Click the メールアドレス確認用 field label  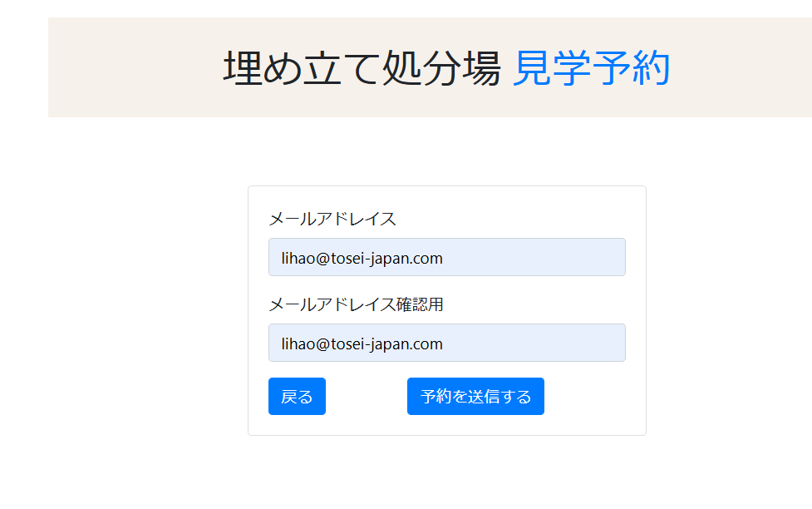[x=356, y=304]
